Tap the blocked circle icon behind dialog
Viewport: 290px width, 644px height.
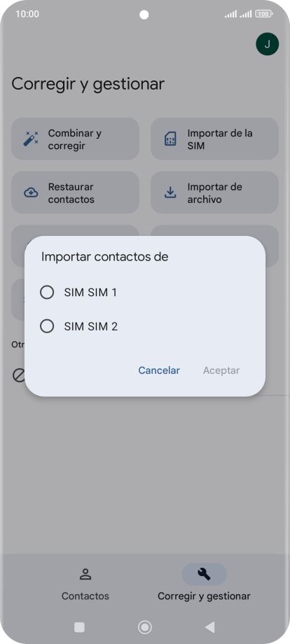point(19,375)
